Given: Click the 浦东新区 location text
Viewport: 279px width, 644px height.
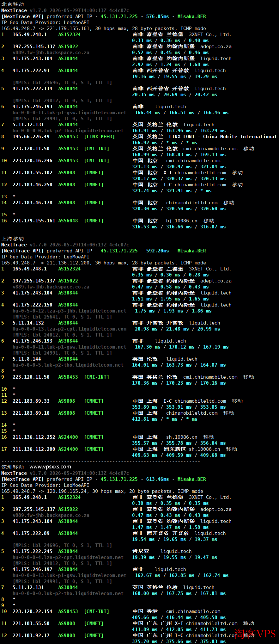Looking at the screenshot, I should pyautogui.click(x=175, y=449).
